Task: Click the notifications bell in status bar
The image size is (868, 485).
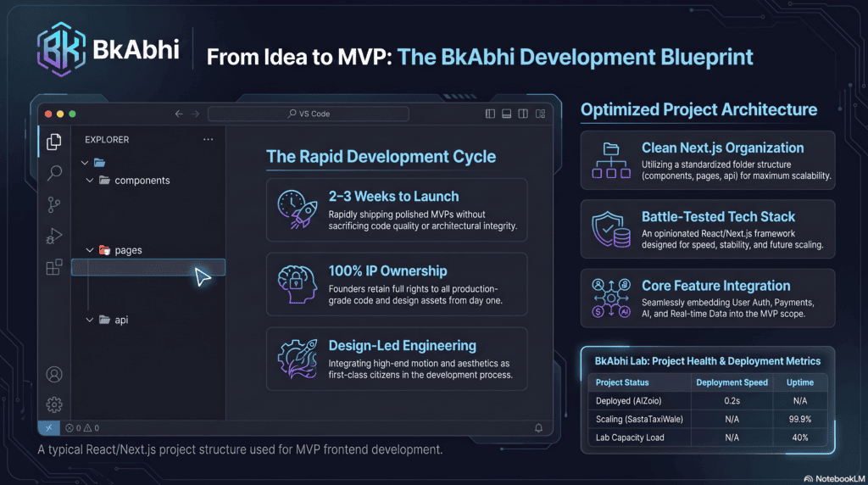Action: coord(538,428)
